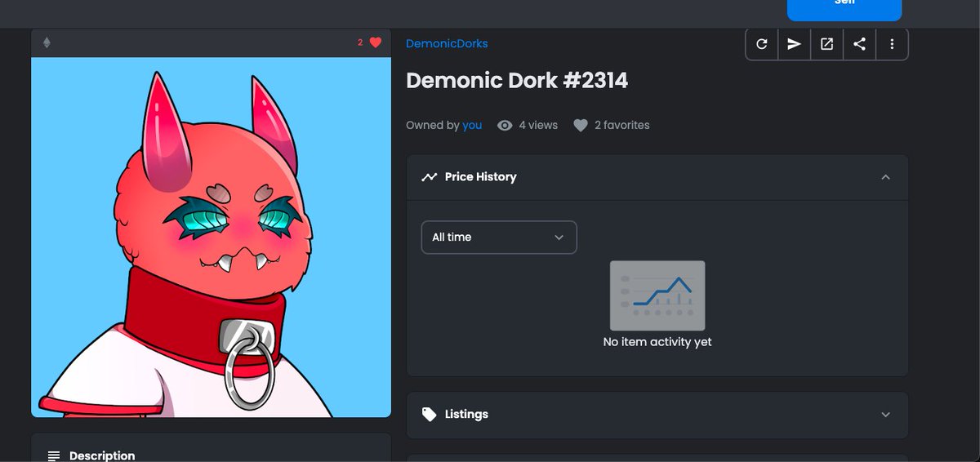This screenshot has height=462, width=980.
Task: Click the favorite count '2' beside heart
Action: pyautogui.click(x=360, y=42)
